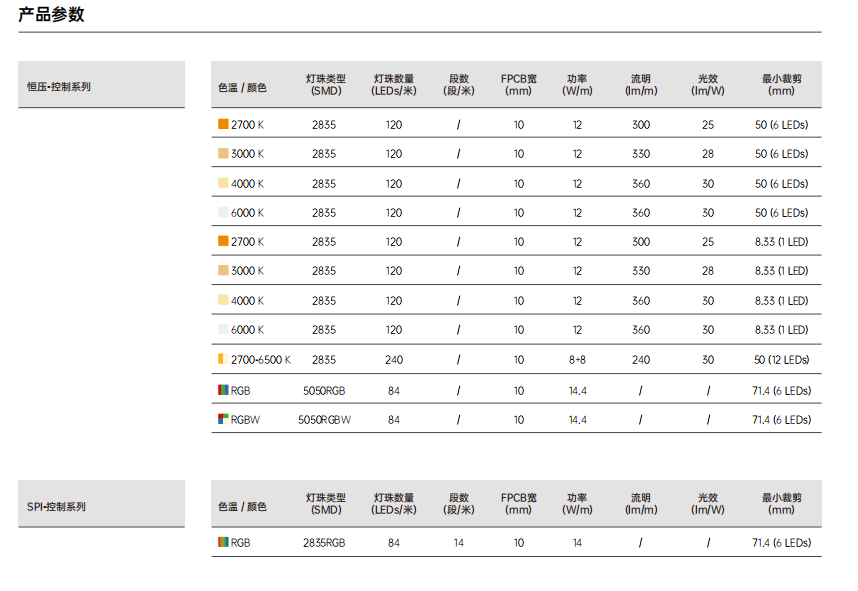The height and width of the screenshot is (591, 858).
Task: Select the 恒压-控制系列 section label
Action: [59, 86]
